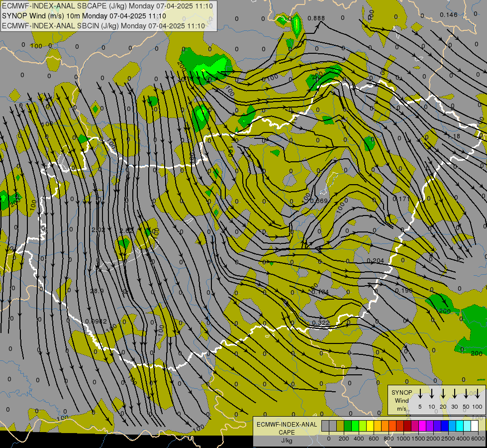This screenshot has width=487, height=448.
Task: Click the 0.0982 value on the map
Action: click(x=96, y=321)
